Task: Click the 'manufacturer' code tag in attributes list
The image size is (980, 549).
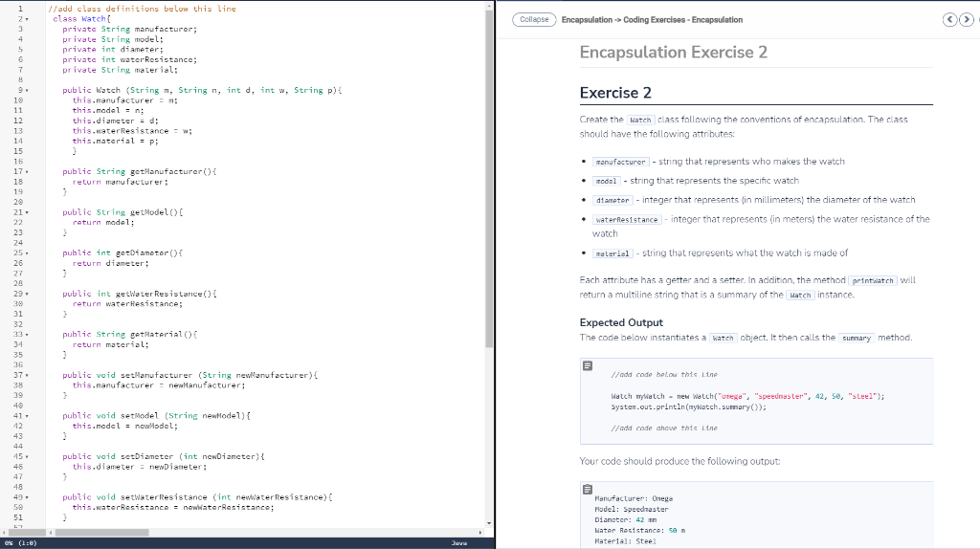Action: [x=620, y=162]
